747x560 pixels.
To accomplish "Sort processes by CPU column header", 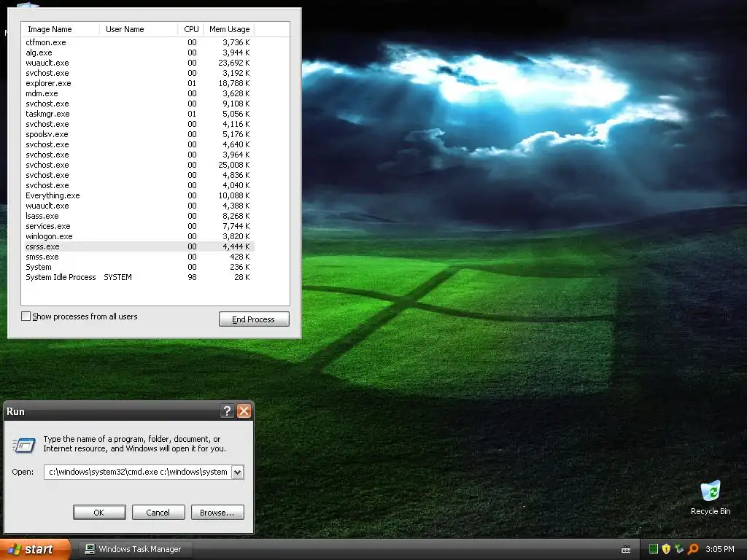I will click(190, 29).
